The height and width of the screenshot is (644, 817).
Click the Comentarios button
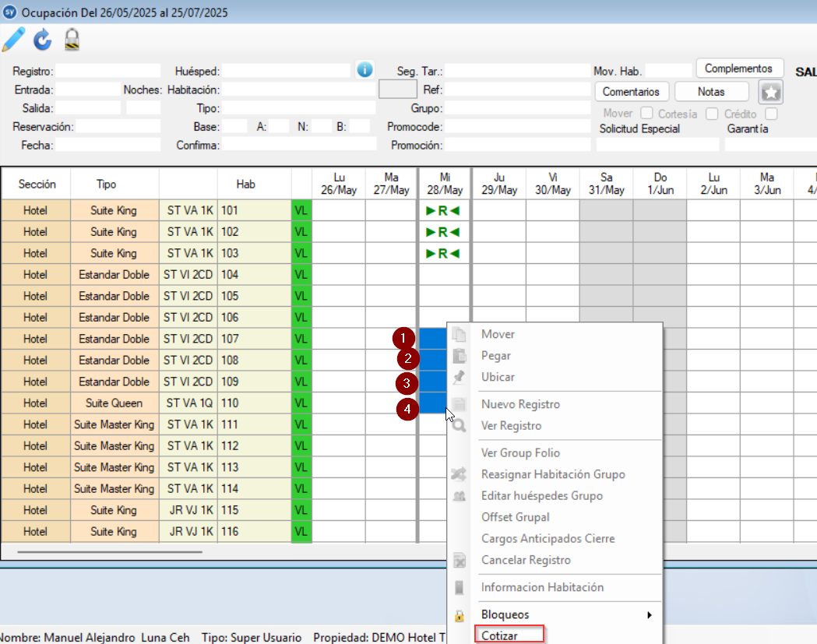pyautogui.click(x=631, y=92)
